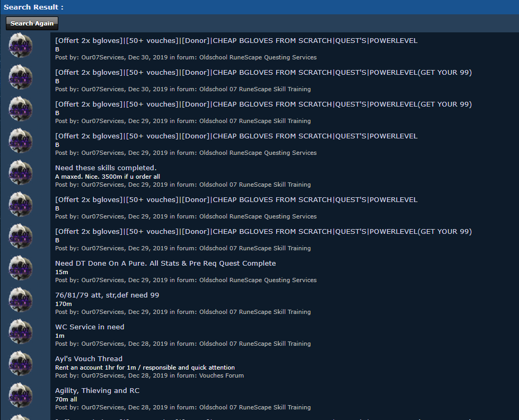Open Our07Services profile from the '76/81/79 att' row
Image resolution: width=519 pixels, height=420 pixels.
(103, 312)
